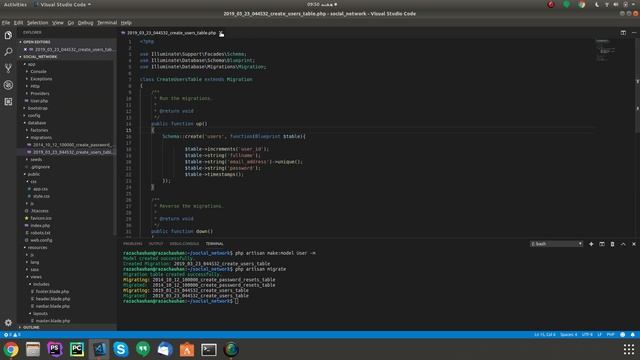
Task: Open footer.blade.php in explorer
Action: click(52, 292)
